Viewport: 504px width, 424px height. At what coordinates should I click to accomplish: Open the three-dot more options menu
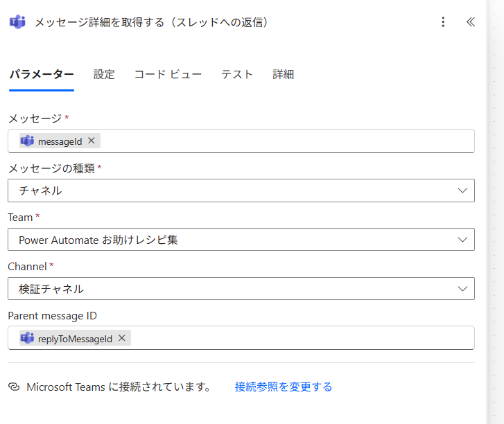(x=443, y=22)
